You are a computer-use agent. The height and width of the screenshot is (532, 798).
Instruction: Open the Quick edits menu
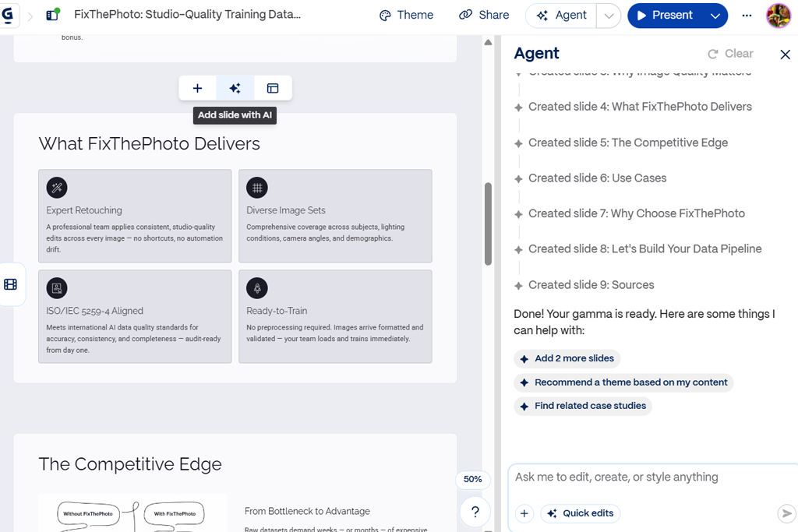[581, 513]
